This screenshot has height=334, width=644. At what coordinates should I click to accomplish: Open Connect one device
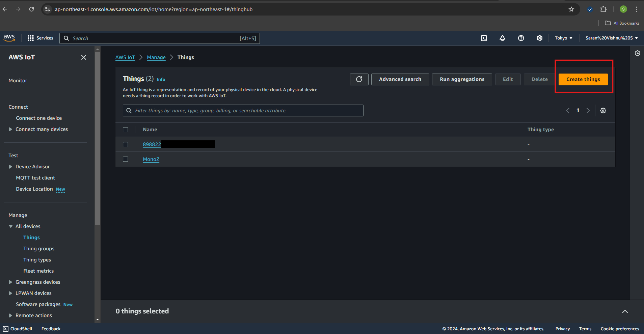click(39, 118)
